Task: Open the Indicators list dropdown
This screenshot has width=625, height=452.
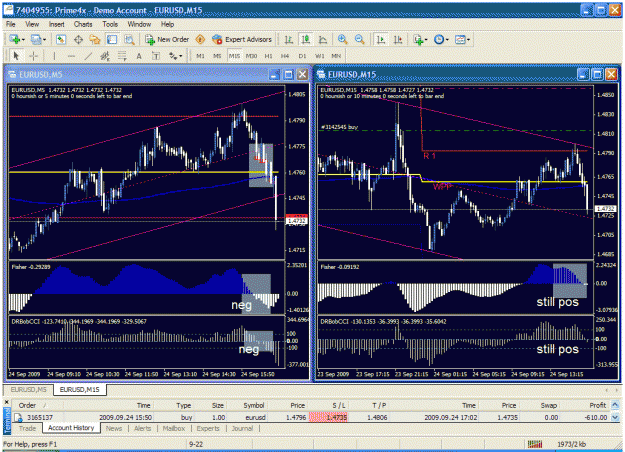Action: [420, 39]
